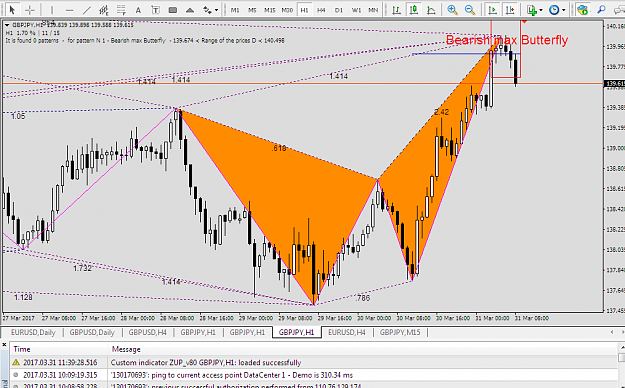Toggle Chart Shift from the right border
Viewport: 625px width, 388px height.
click(x=510, y=10)
